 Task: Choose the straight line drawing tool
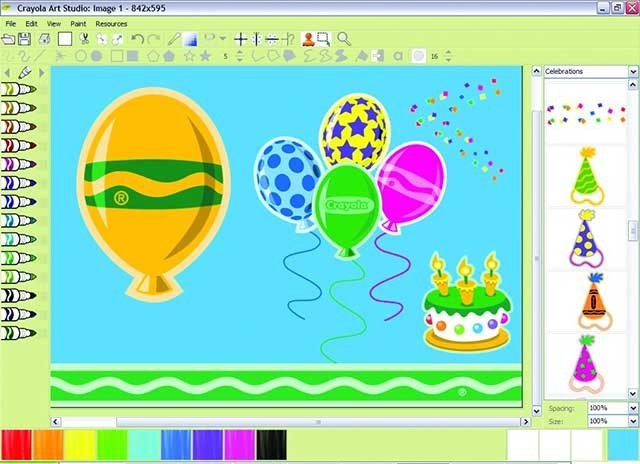pos(40,56)
